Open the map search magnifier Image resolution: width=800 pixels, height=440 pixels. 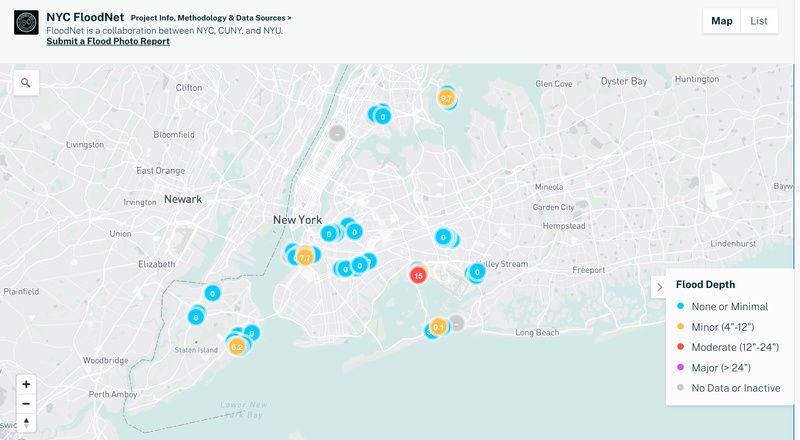tap(25, 83)
